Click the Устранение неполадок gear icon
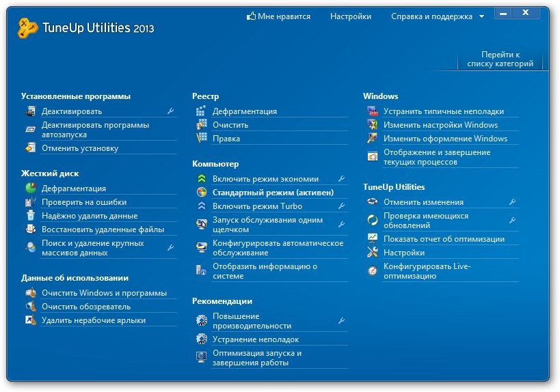This screenshot has width=560, height=392. [x=202, y=339]
